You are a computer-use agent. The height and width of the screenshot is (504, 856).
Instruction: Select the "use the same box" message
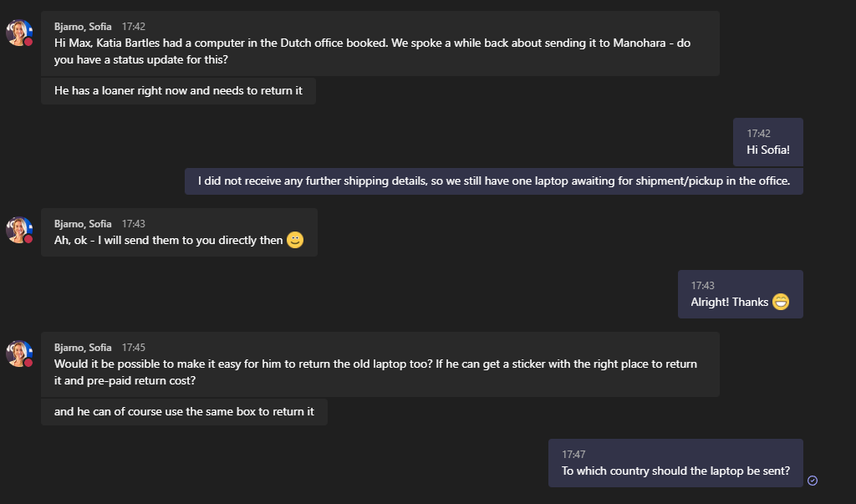[x=184, y=411]
